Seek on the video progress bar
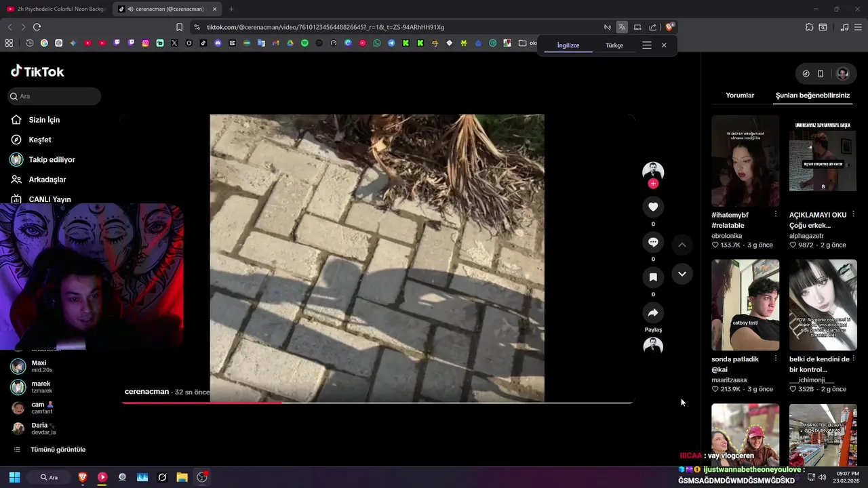 [x=377, y=403]
